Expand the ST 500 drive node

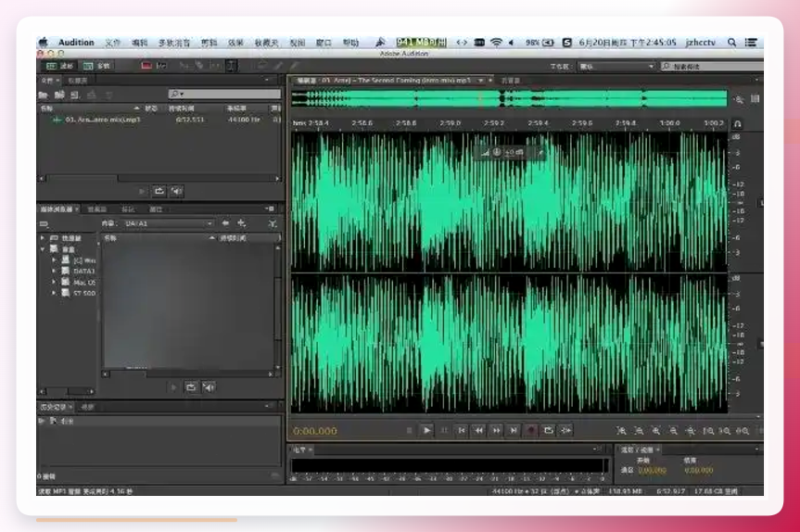point(54,293)
